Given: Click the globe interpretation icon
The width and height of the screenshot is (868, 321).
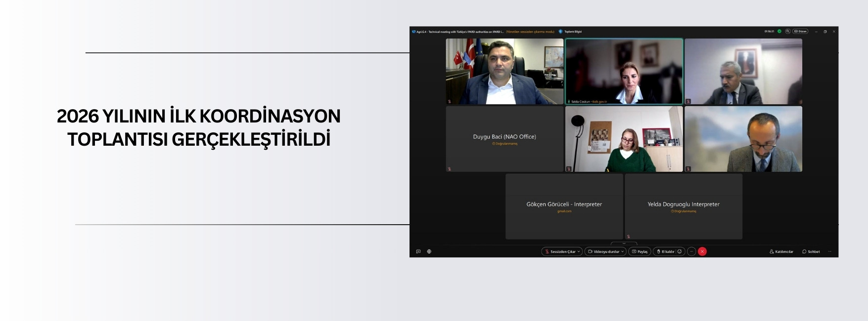Looking at the screenshot, I should click(x=429, y=251).
